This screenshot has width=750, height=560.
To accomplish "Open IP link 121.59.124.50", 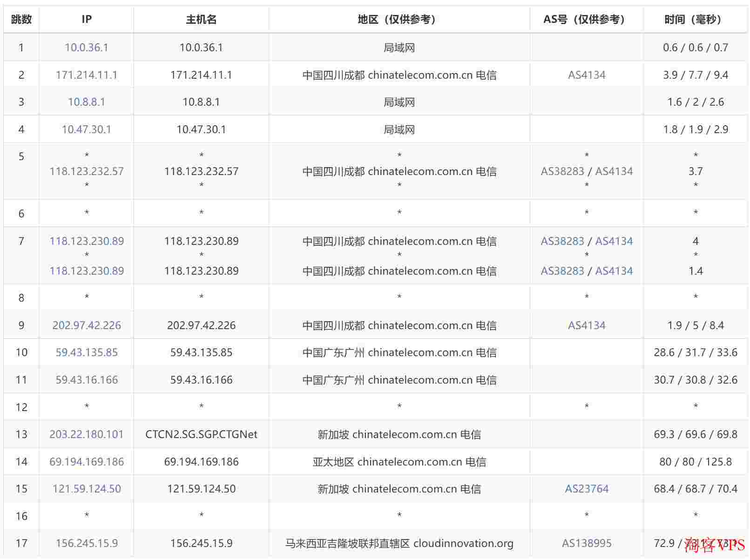I will [x=87, y=489].
